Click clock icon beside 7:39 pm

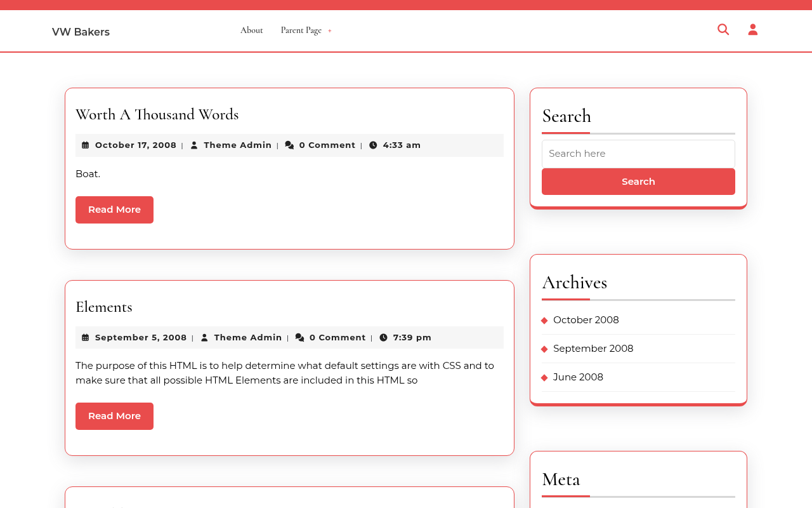[383, 338]
